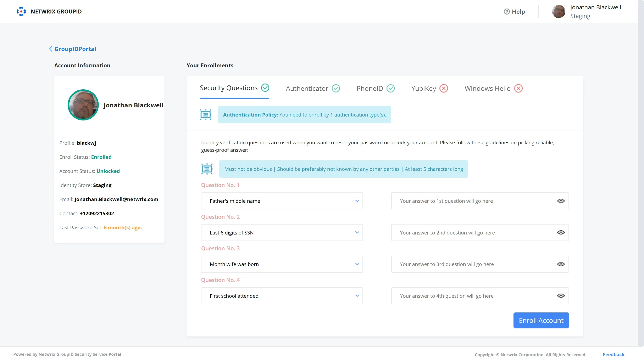Screen dimensions: 644x362
Task: Show the 2nd question answer
Action: point(561,232)
